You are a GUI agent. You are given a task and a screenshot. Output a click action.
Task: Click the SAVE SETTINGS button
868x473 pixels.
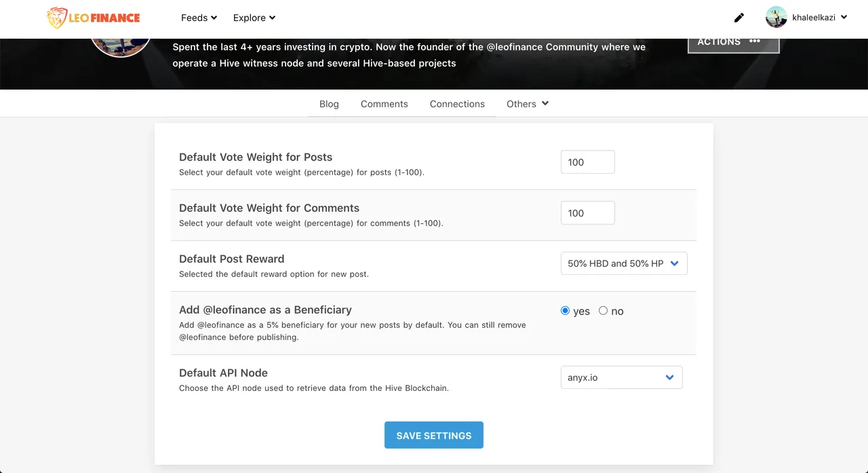click(434, 435)
